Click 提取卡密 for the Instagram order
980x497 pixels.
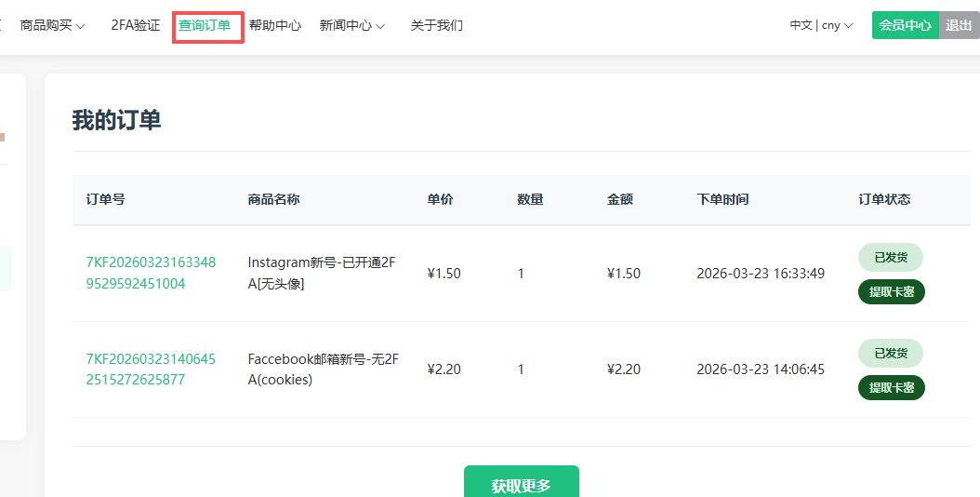click(891, 291)
